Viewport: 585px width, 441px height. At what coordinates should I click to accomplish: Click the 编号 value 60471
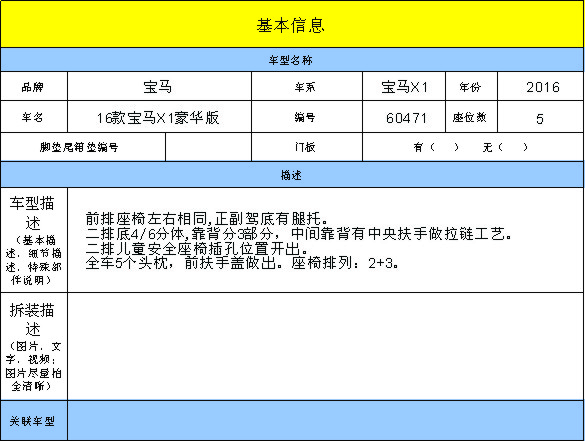[x=404, y=117]
